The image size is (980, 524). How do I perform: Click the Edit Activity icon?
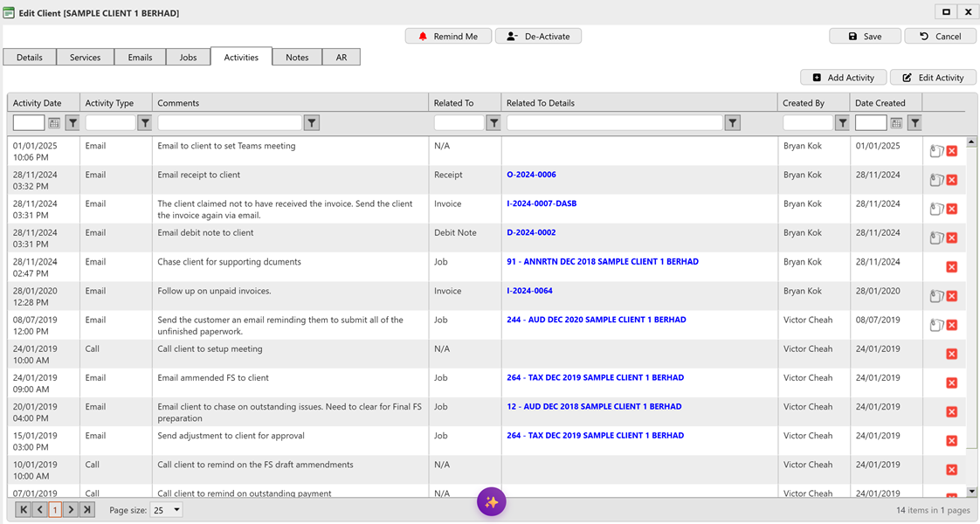click(906, 77)
